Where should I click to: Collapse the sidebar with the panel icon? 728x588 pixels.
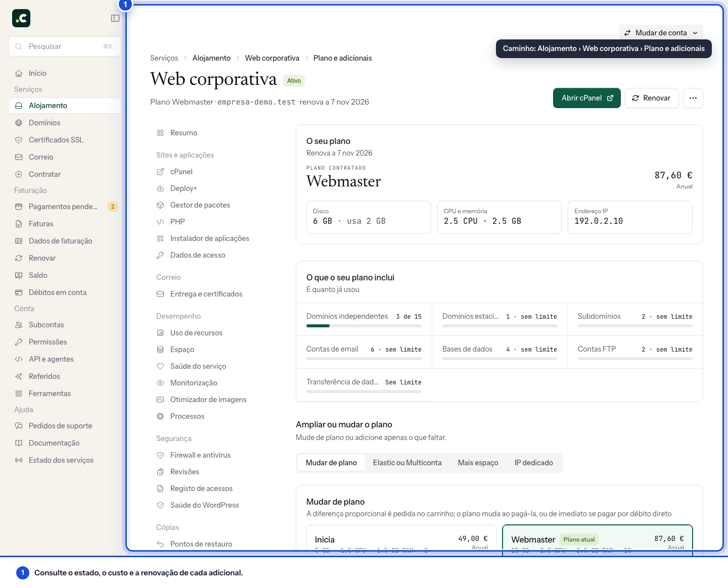coord(115,18)
